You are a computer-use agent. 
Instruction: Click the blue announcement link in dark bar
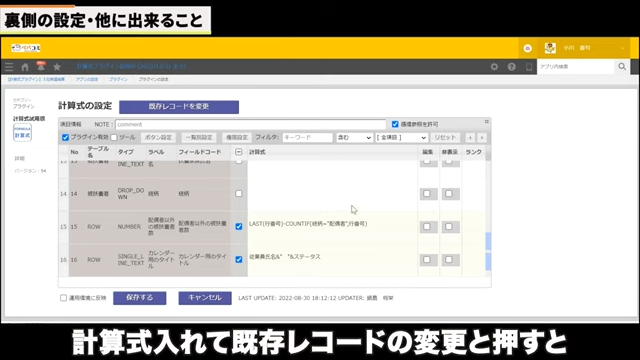point(131,67)
